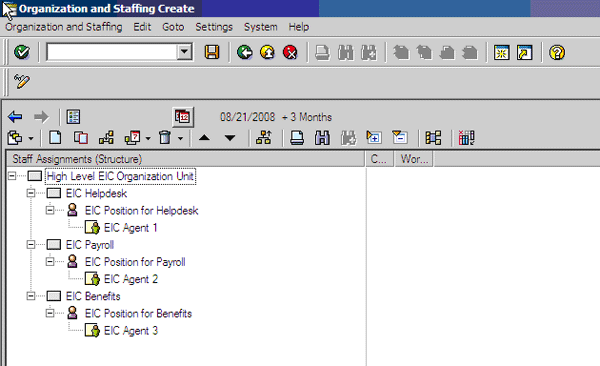The width and height of the screenshot is (600, 366).
Task: Collapse the EIC Helpdesk node
Action: coord(31,193)
